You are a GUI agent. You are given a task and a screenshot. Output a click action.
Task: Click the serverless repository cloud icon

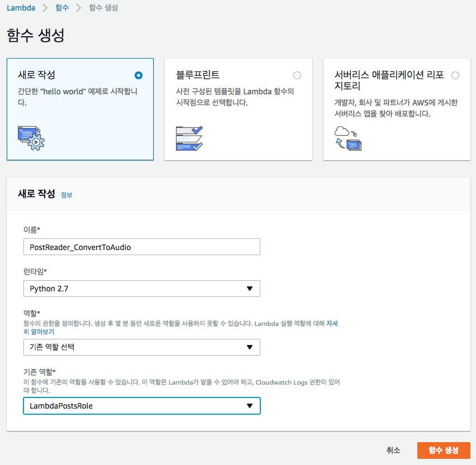coord(348,138)
